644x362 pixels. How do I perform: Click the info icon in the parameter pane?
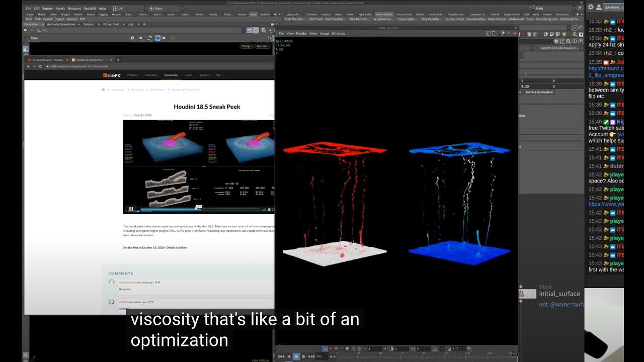click(x=575, y=41)
